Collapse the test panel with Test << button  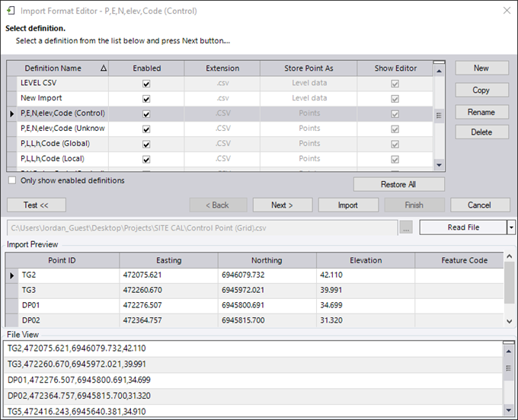pyautogui.click(x=37, y=205)
